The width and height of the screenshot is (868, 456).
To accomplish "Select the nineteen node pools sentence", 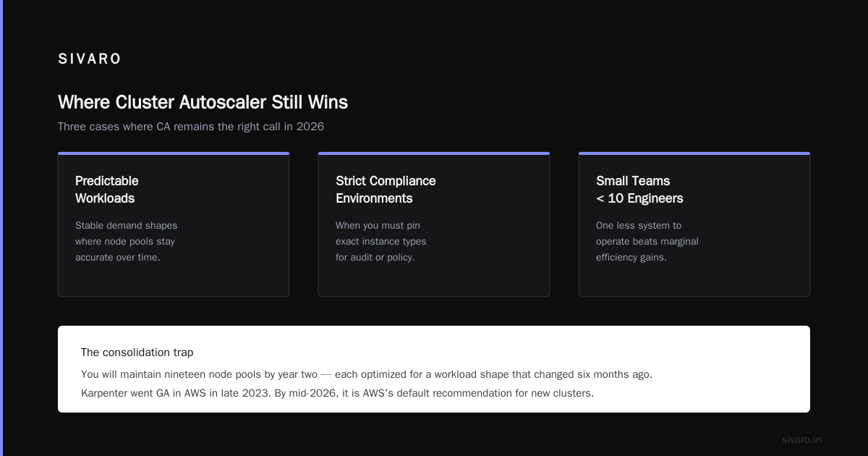I will point(367,375).
